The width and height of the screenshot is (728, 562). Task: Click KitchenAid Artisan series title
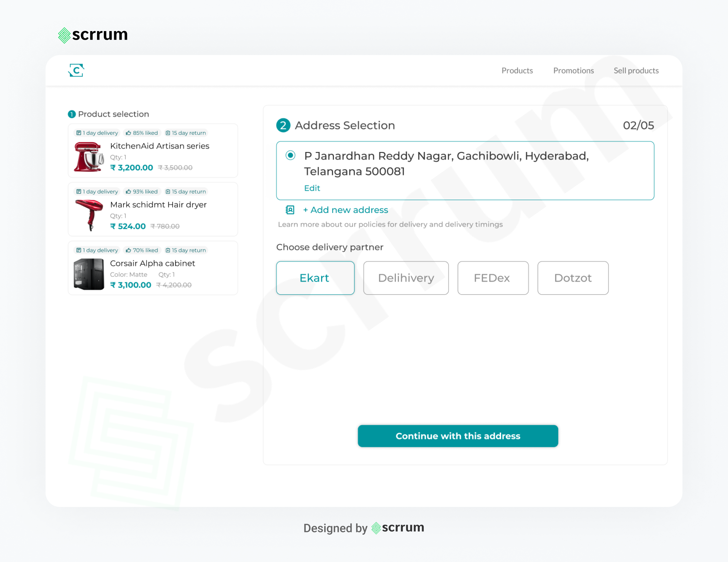pyautogui.click(x=160, y=146)
